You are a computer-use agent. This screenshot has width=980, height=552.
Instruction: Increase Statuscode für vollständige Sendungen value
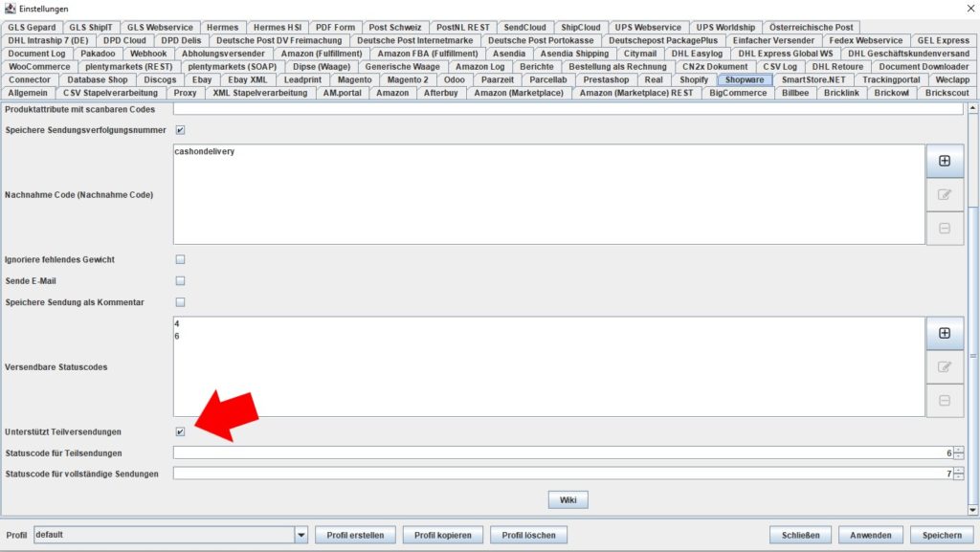pos(959,471)
